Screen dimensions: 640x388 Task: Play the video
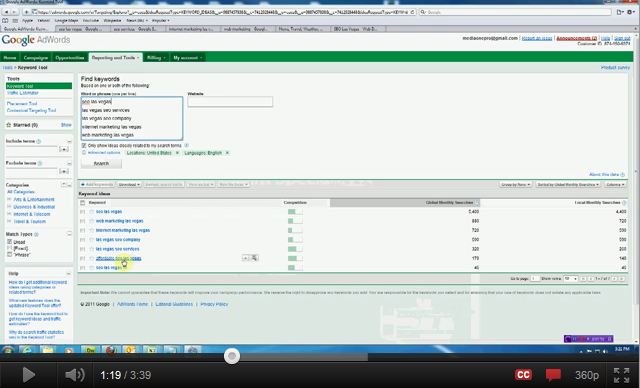pos(28,375)
